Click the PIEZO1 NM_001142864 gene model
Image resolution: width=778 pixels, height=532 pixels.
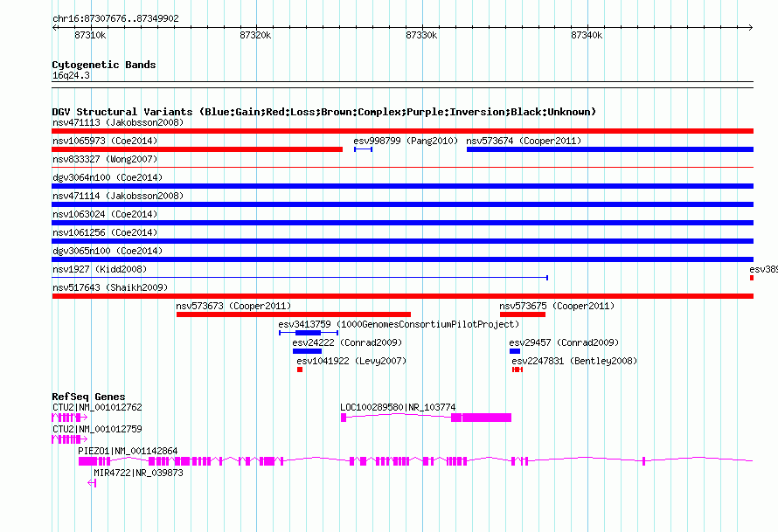[x=416, y=461]
